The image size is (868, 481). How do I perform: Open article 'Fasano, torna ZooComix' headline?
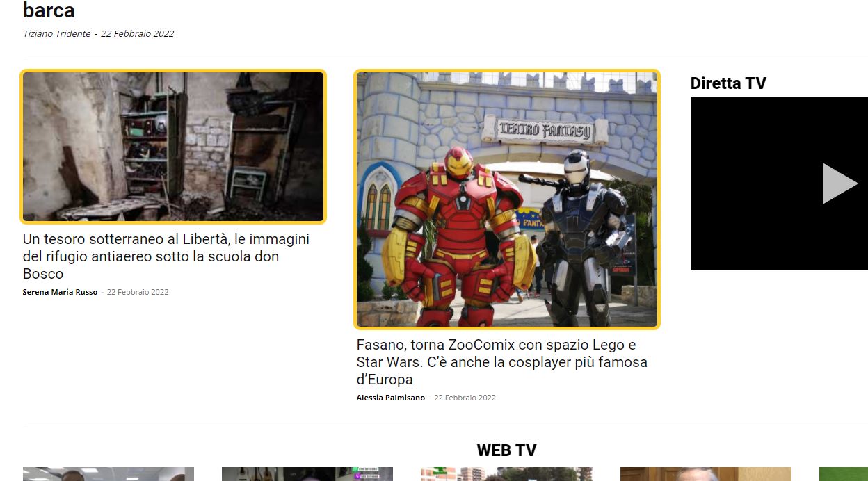coord(502,361)
